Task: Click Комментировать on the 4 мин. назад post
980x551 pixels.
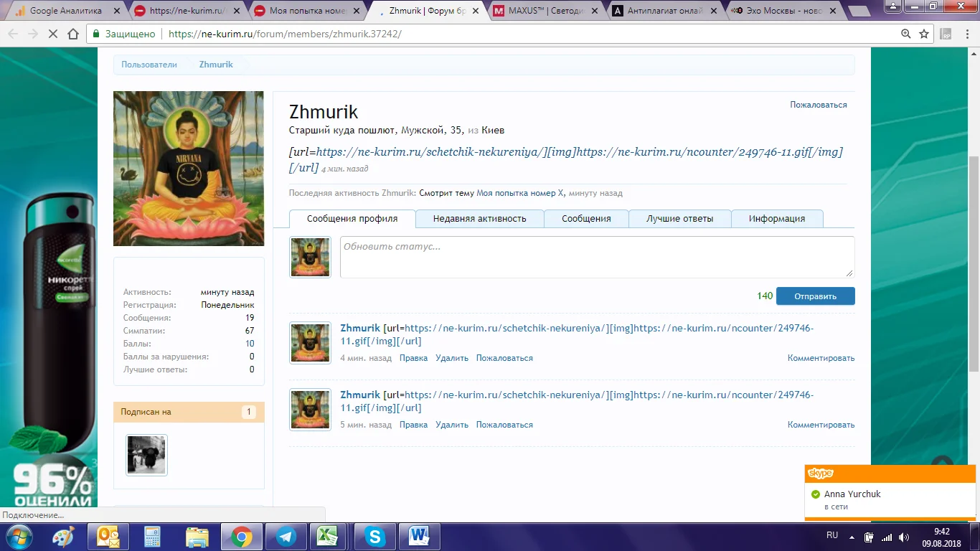Action: [x=821, y=358]
